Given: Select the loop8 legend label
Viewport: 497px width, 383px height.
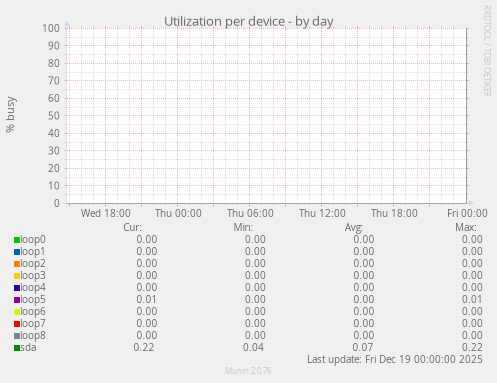Looking at the screenshot, I should [33, 336].
